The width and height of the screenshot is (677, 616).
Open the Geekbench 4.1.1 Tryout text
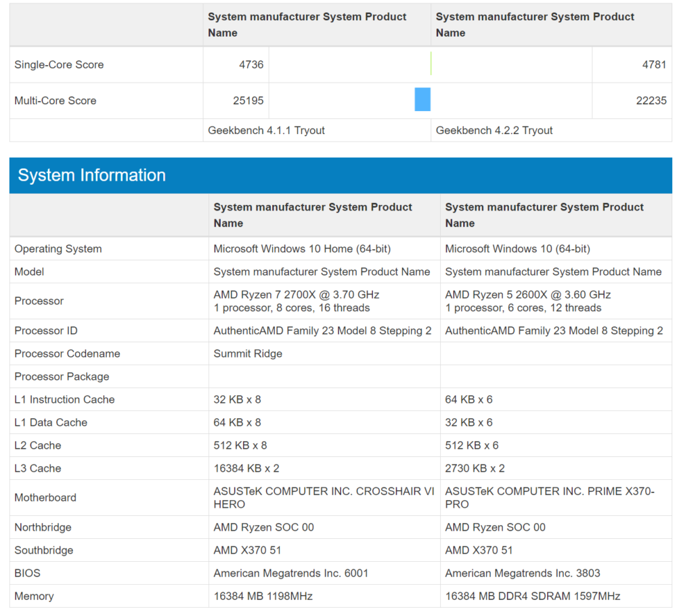(267, 131)
